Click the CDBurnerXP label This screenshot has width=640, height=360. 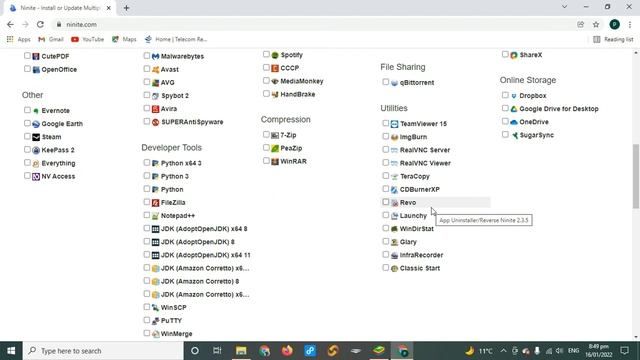point(420,189)
